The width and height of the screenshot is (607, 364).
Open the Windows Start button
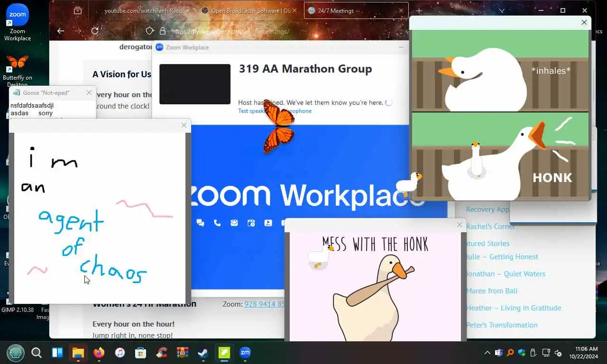tap(15, 353)
